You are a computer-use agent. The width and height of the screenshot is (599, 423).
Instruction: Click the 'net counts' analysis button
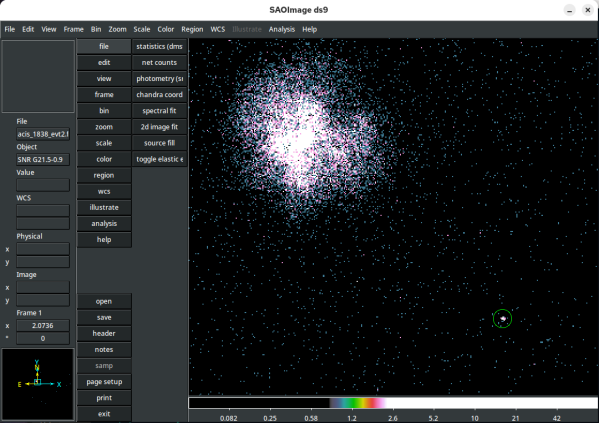pos(159,62)
